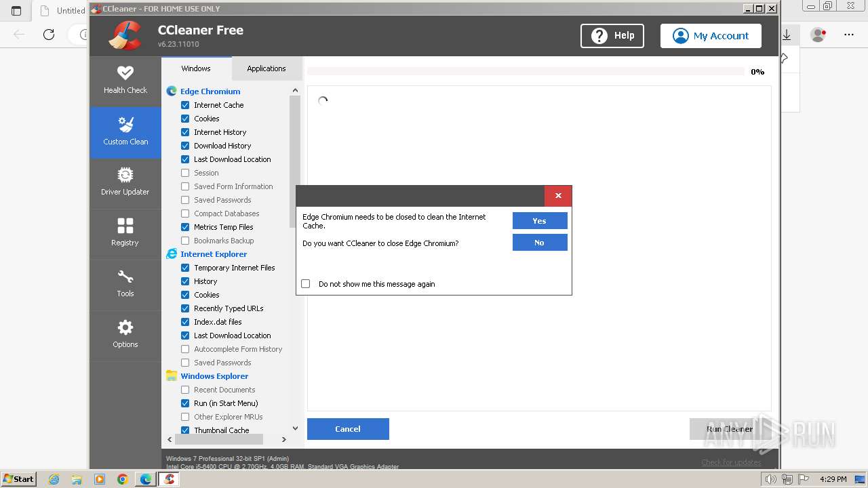Open the Registry section
868x488 pixels.
pyautogui.click(x=125, y=233)
